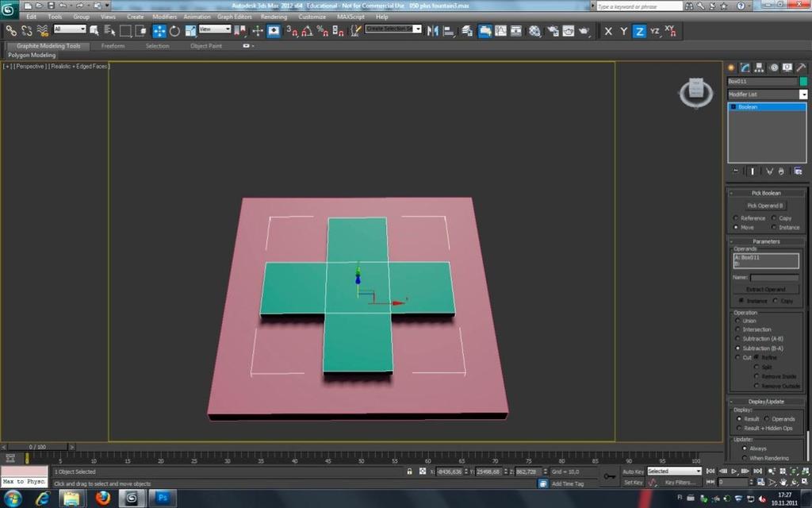Switch to the Freeform ribbon tab
The width and height of the screenshot is (812, 508).
113,46
